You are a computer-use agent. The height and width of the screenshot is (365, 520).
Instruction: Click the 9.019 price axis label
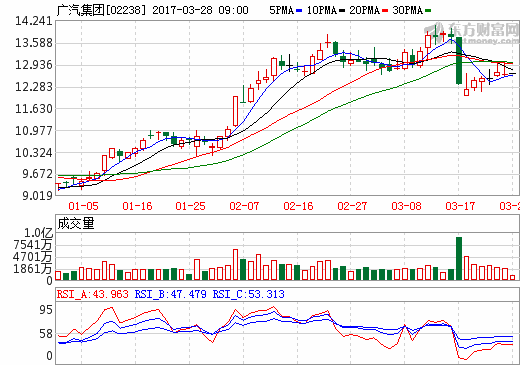37,196
